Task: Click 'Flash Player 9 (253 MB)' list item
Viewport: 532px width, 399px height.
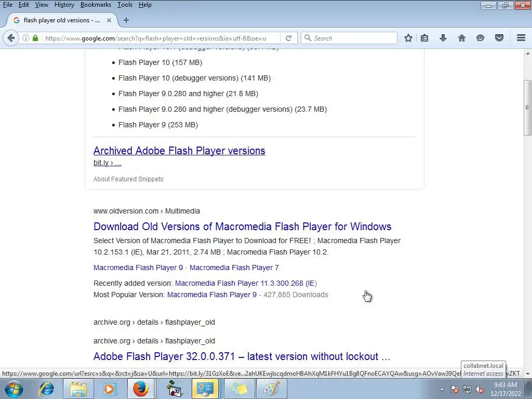Action: [x=158, y=125]
